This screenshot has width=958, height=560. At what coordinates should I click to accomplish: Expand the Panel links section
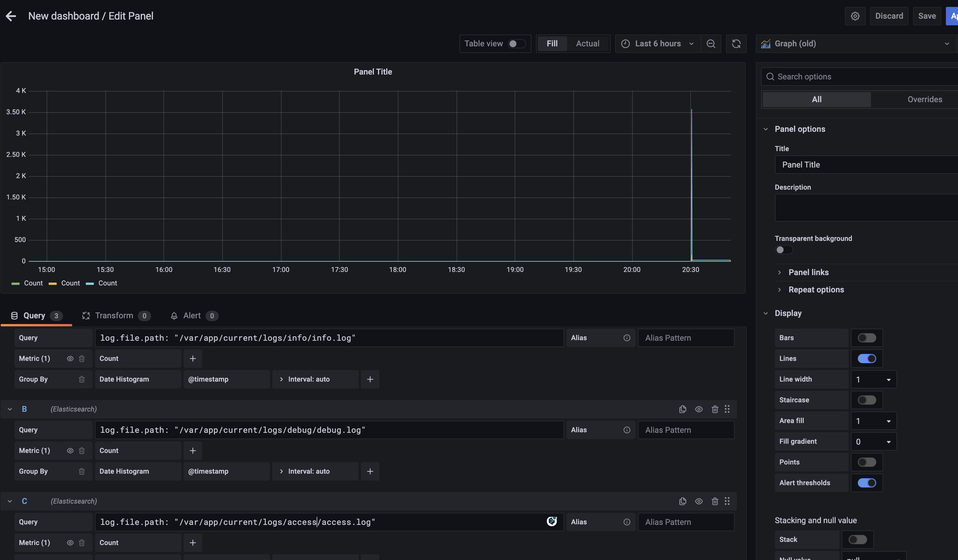[x=808, y=273]
